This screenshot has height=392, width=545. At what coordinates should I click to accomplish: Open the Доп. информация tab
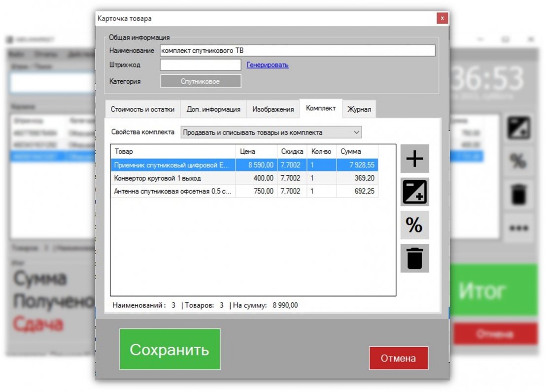(213, 109)
